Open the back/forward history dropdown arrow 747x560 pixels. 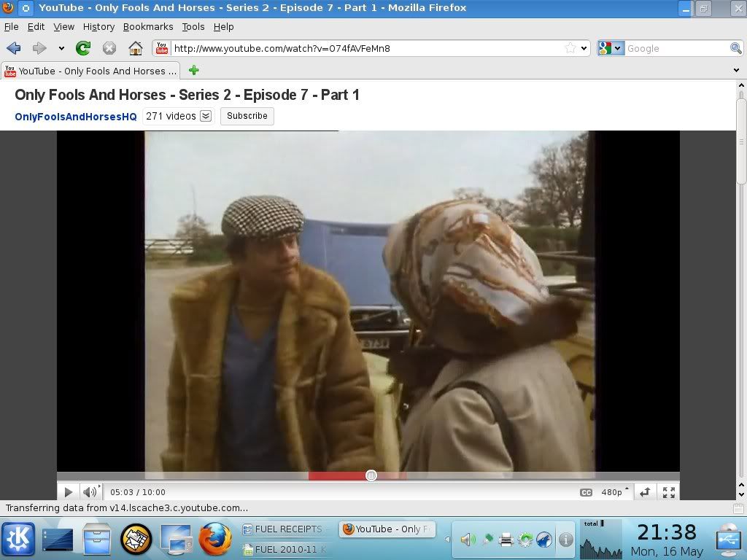coord(61,48)
